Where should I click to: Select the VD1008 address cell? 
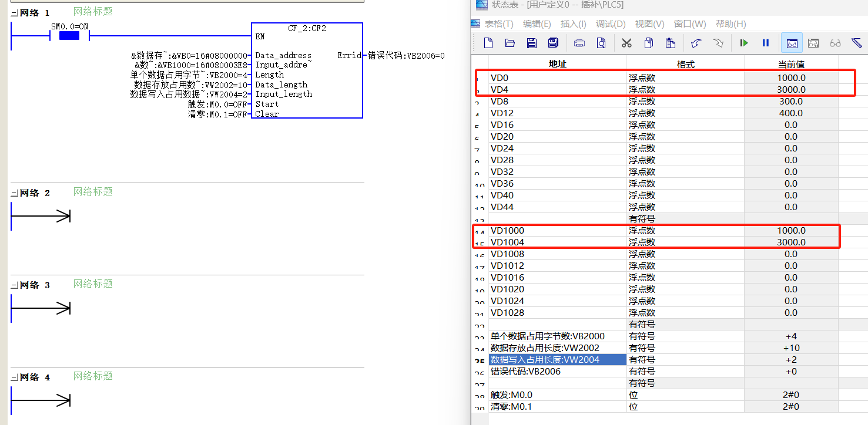coord(558,254)
